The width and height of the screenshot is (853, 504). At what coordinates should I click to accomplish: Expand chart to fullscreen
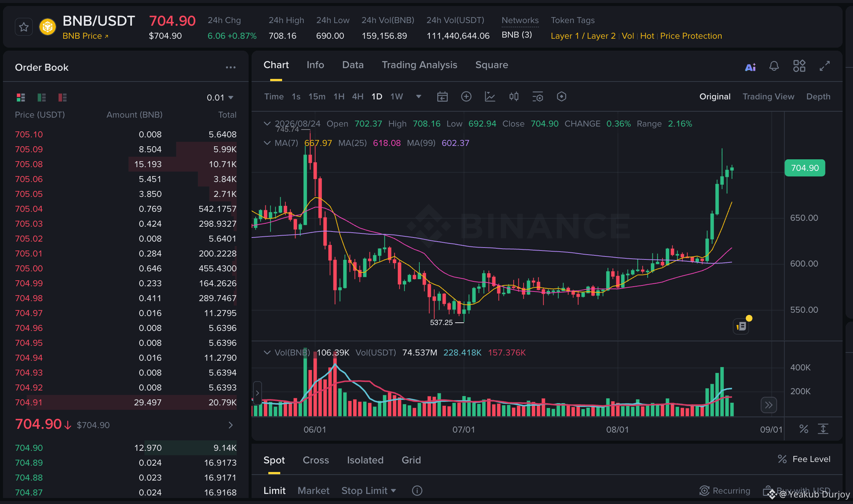825,66
